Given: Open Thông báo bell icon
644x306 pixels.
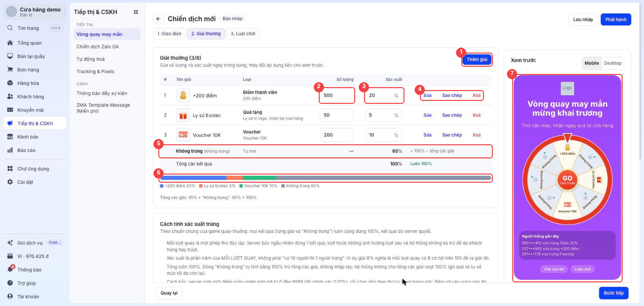Looking at the screenshot, I should tap(10, 270).
